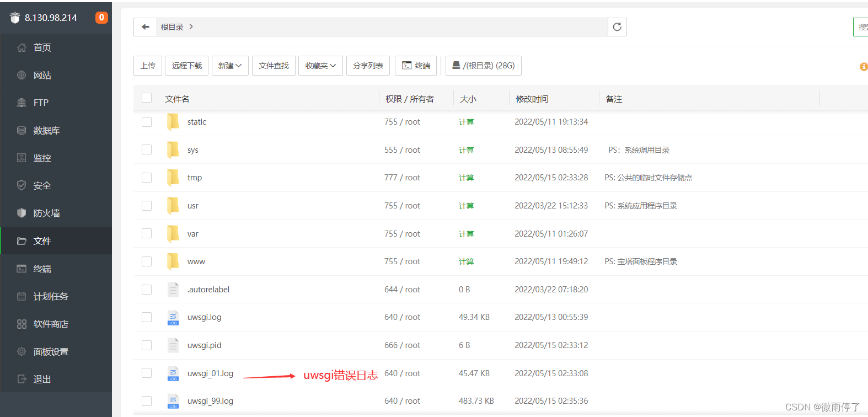868x417 pixels.
Task: Click the tmp folder icon
Action: (173, 178)
